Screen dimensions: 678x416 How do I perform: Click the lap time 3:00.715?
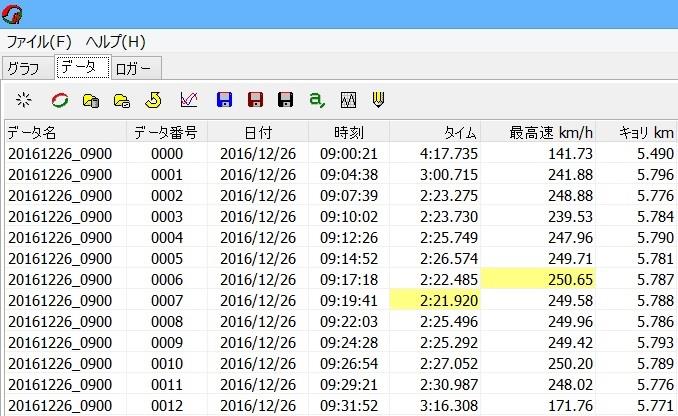(448, 175)
